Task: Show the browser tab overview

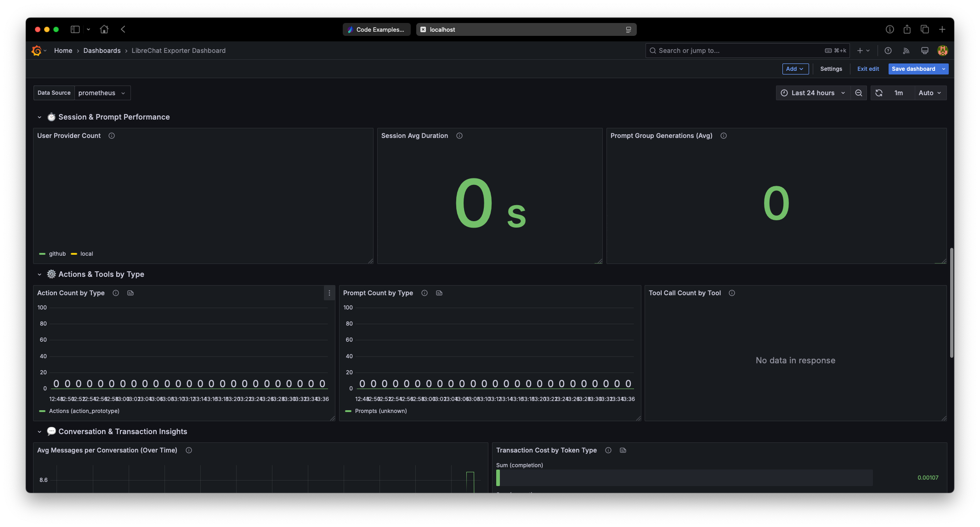Action: pos(925,29)
